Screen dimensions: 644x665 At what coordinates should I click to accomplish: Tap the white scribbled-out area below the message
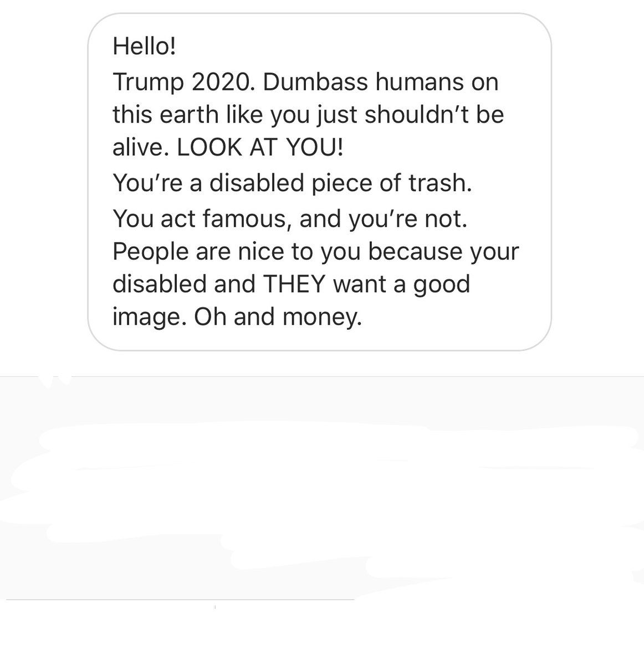point(321,488)
